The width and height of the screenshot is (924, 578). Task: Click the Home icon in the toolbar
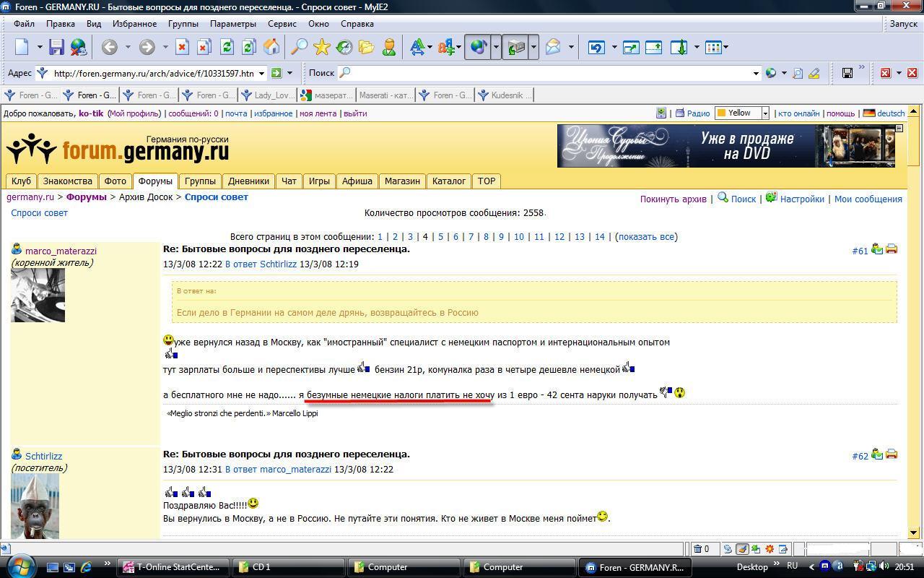click(271, 48)
